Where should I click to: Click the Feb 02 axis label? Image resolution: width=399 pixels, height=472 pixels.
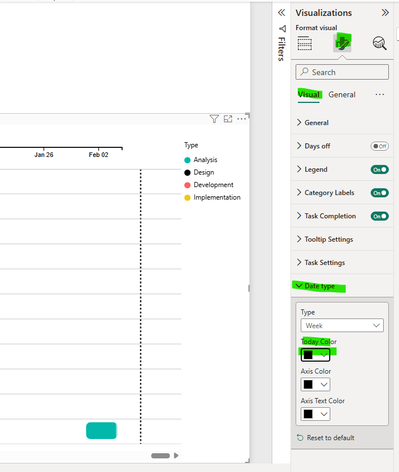click(98, 155)
